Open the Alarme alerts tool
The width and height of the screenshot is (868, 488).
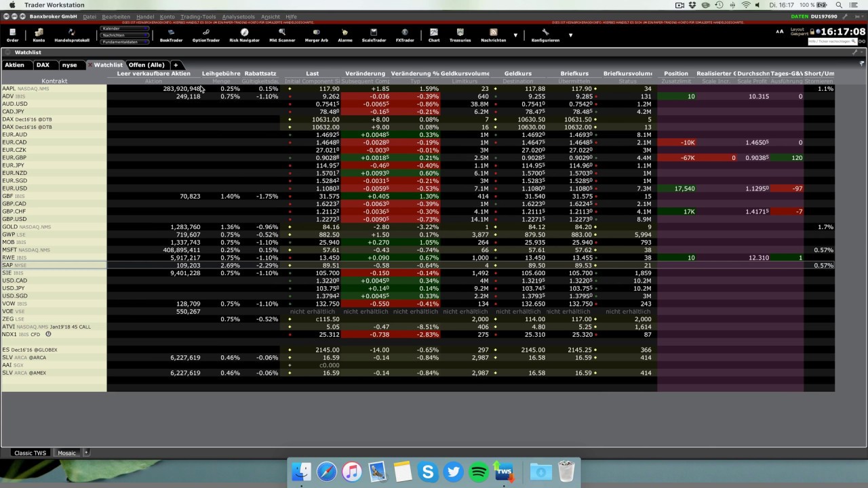click(x=344, y=35)
